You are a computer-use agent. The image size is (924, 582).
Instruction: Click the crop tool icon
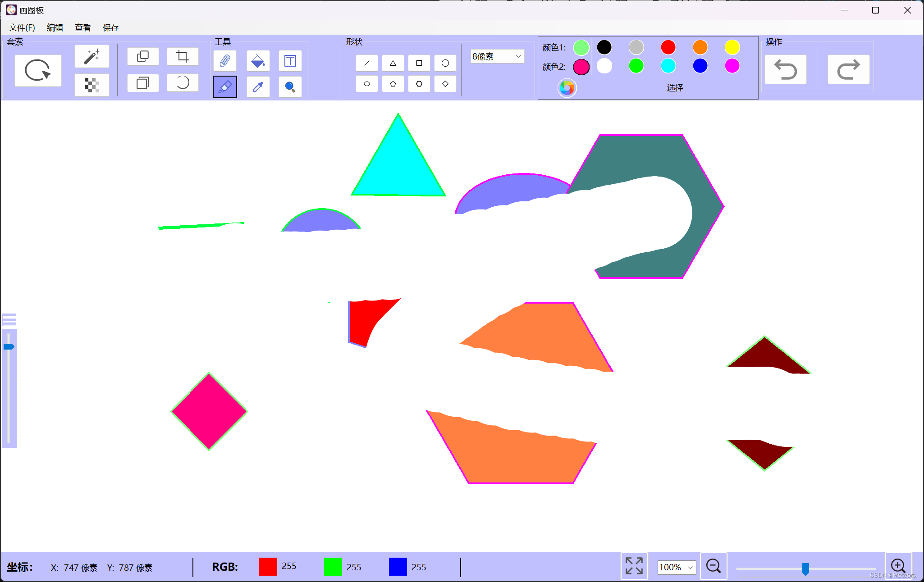point(183,57)
